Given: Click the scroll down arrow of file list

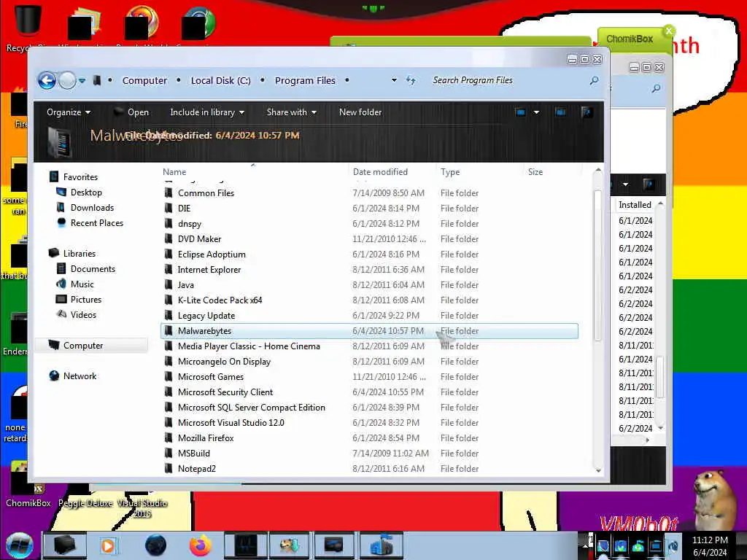Looking at the screenshot, I should 598,470.
